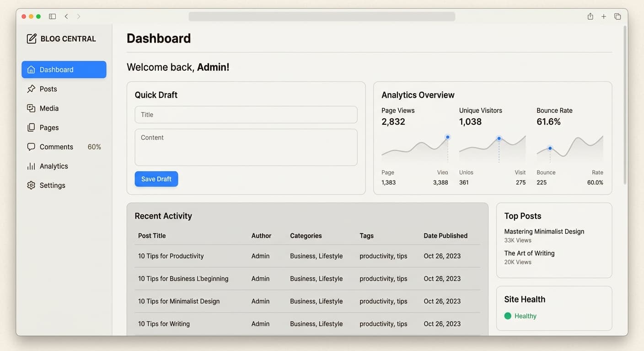Click the Analytics bar chart icon

(31, 166)
